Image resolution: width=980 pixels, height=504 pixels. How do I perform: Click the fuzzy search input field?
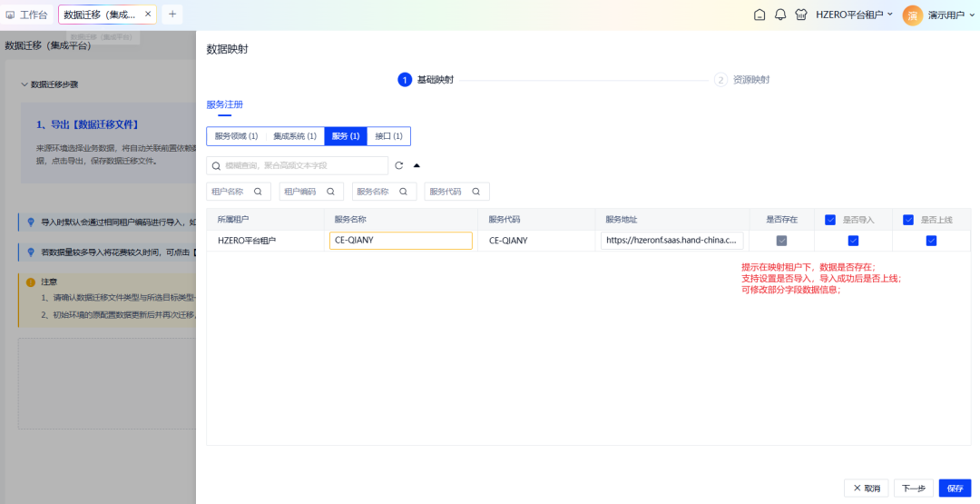pos(298,165)
